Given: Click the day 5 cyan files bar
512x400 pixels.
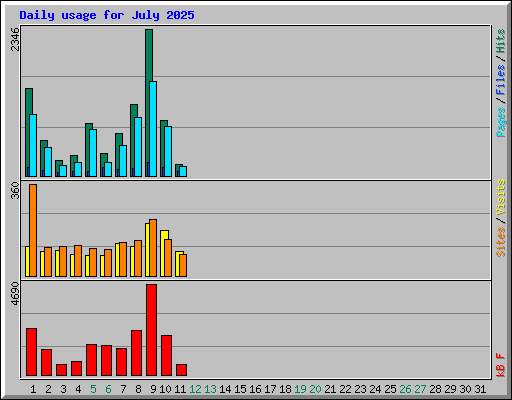Looking at the screenshot, I should [x=93, y=153].
